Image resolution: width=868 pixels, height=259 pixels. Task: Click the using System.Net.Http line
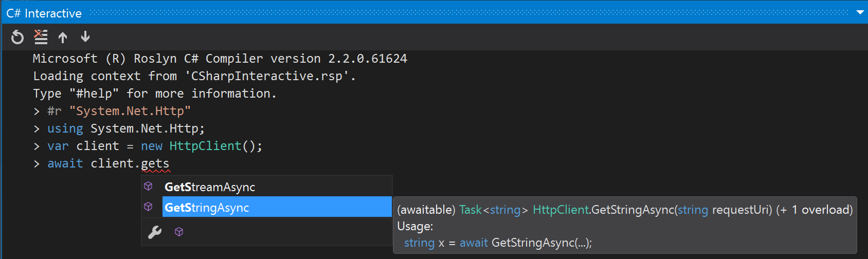pos(126,128)
